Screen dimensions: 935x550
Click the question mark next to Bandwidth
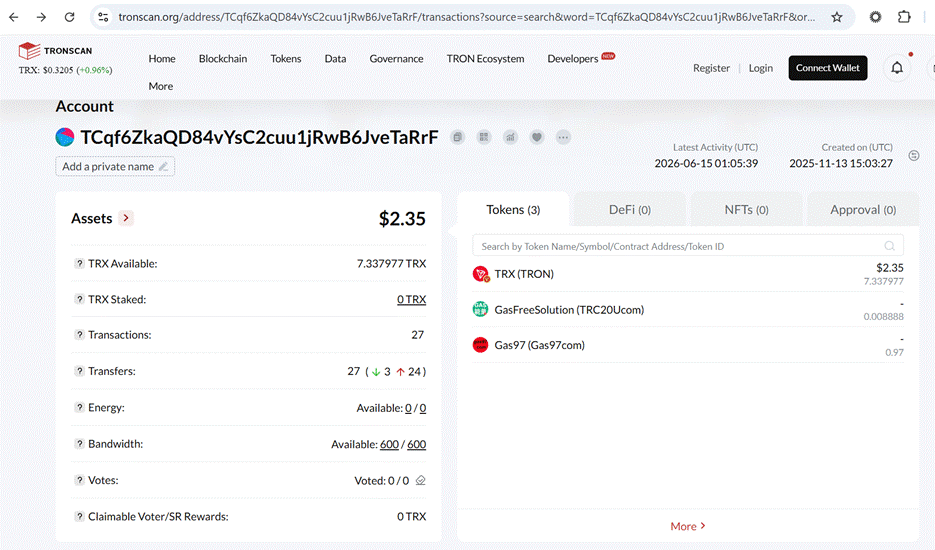tap(79, 444)
